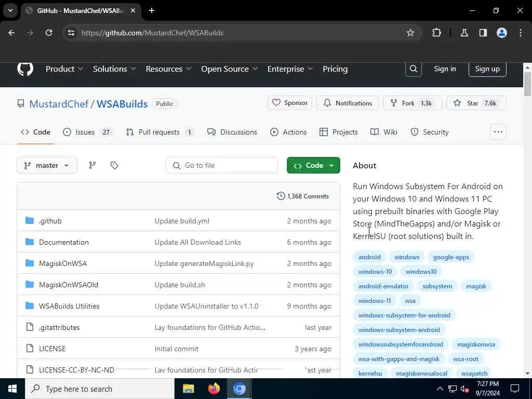Click the Go to file search field
The height and width of the screenshot is (399, 532).
222,165
